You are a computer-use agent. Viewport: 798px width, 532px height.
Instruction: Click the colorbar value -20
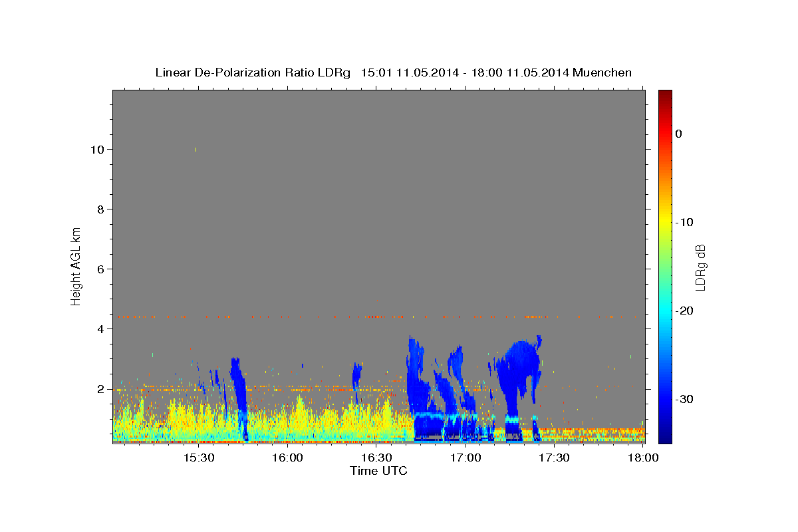coord(684,311)
